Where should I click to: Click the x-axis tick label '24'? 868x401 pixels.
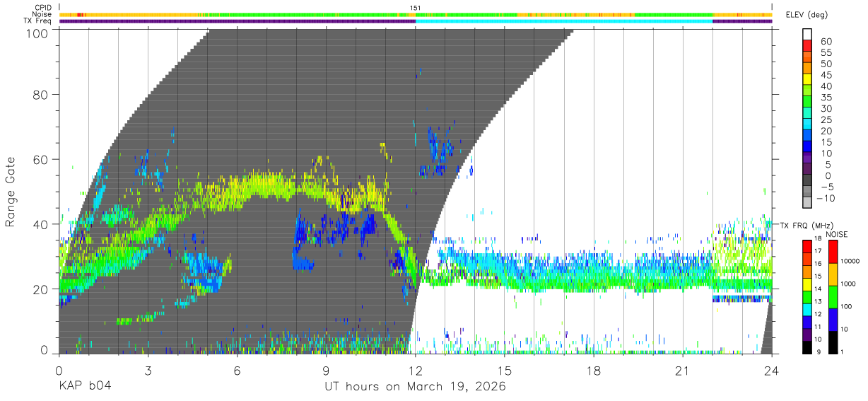click(x=771, y=371)
